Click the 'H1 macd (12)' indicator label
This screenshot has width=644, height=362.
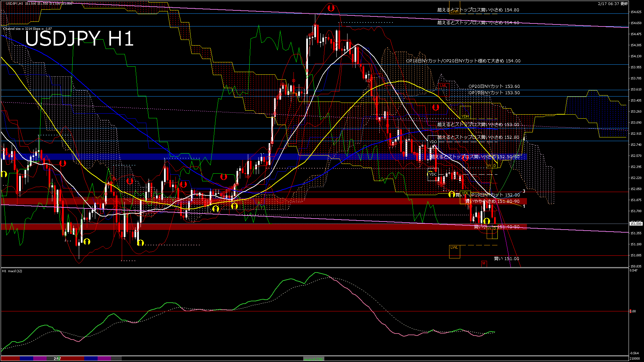click(x=12, y=271)
